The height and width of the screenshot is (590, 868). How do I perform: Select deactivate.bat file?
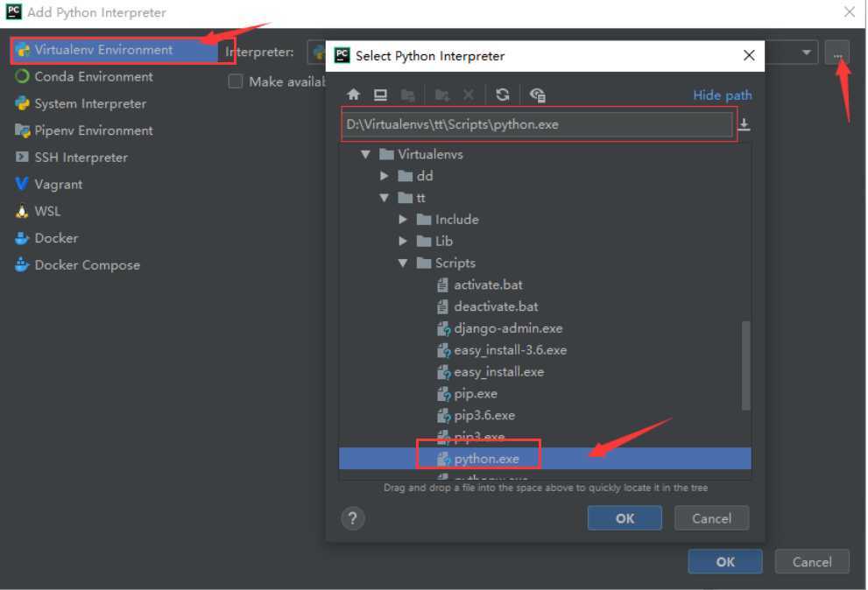[x=487, y=306]
